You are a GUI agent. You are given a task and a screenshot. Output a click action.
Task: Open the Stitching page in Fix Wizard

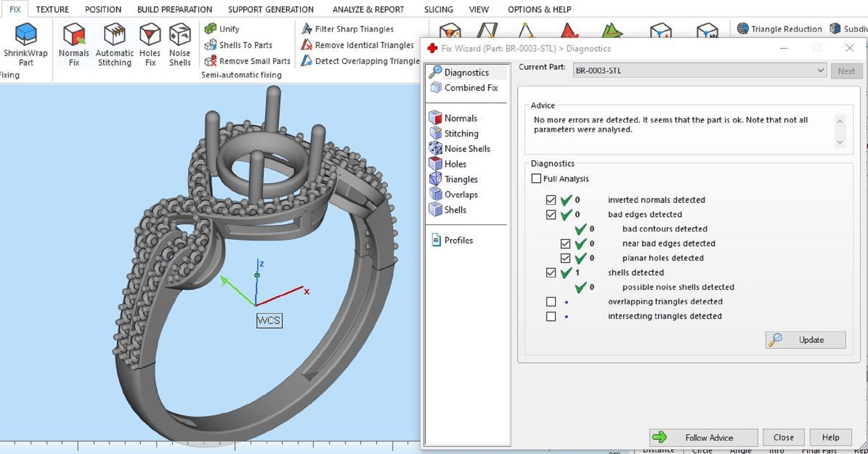(454, 134)
